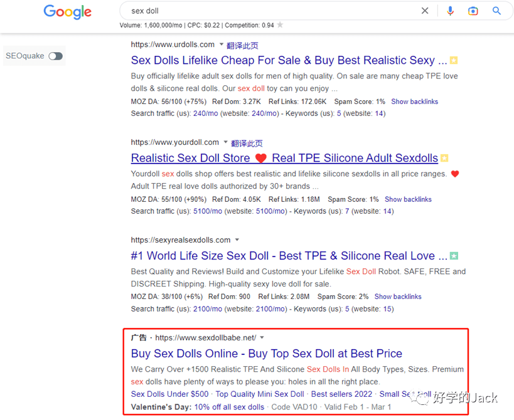Open 'Buy Sex Dolls Online' ad title
Viewport: 514px width, 420px height.
[267, 354]
